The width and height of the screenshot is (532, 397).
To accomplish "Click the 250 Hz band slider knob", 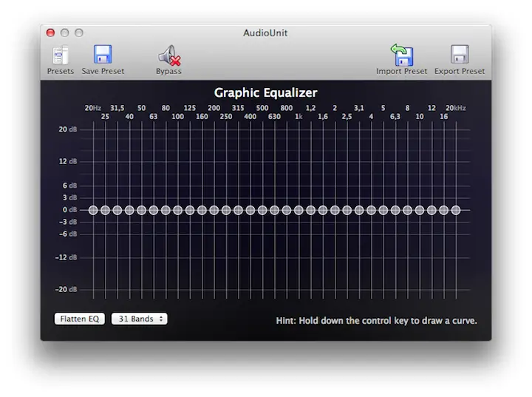I will 226,210.
